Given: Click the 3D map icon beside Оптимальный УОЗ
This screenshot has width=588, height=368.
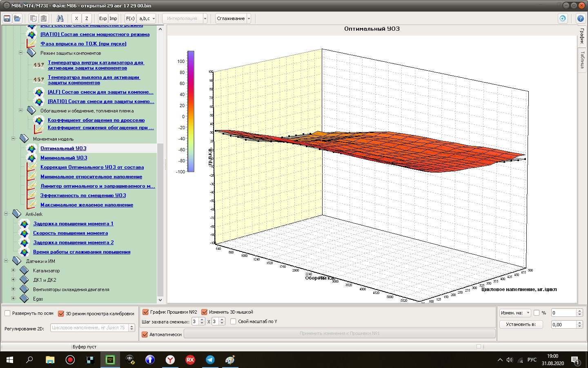Looking at the screenshot, I should tap(32, 148).
